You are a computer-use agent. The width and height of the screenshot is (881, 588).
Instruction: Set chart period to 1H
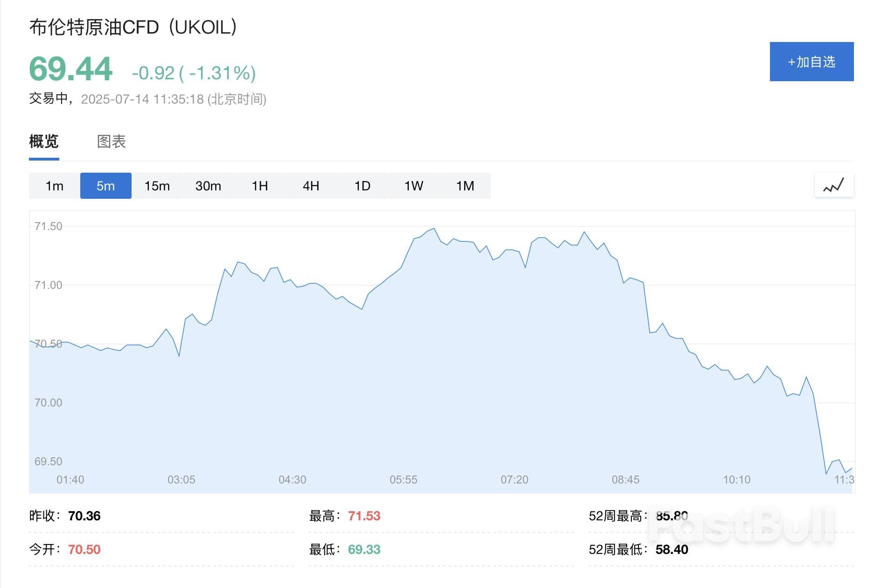pos(260,186)
